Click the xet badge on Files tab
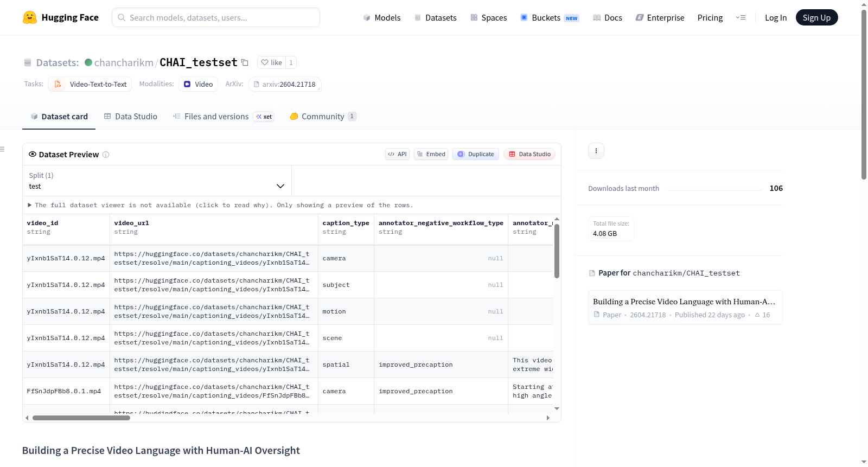Viewport: 868px width, 467px height. (x=264, y=117)
